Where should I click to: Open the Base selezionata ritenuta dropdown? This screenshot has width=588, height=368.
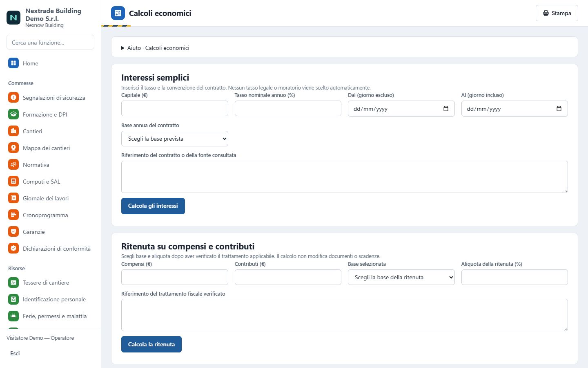[x=401, y=277]
